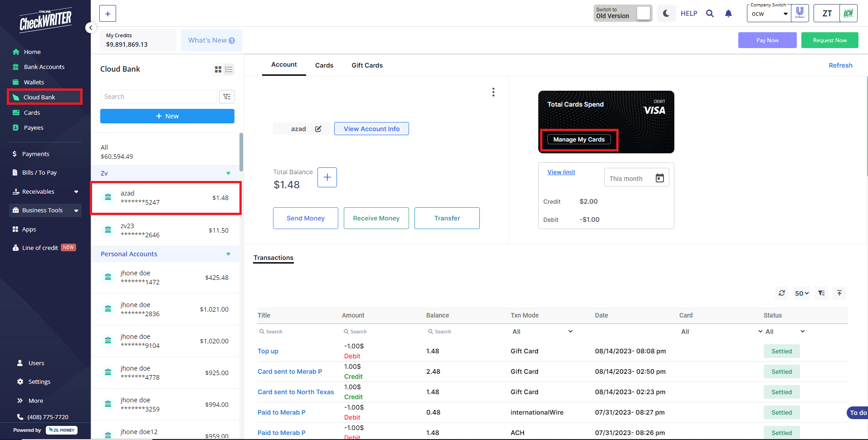Switch to list view in Cloud Bank
The image size is (868, 440).
tap(229, 69)
